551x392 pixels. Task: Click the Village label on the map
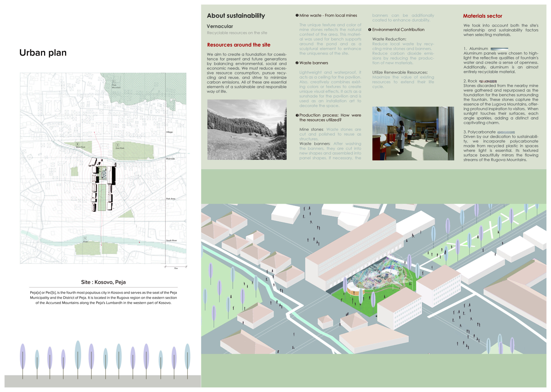click(169, 132)
